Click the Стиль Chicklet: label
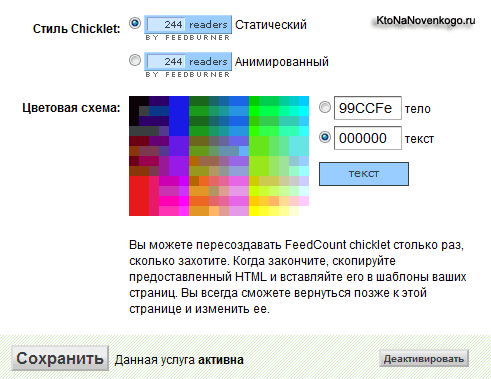Screen dimensions: 491x379 77,29
